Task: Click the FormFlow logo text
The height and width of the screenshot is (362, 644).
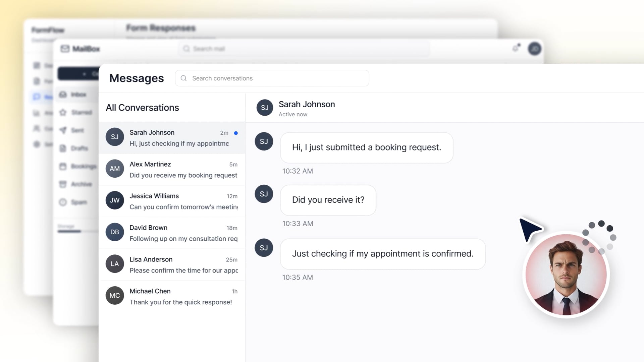Action: 48,30
